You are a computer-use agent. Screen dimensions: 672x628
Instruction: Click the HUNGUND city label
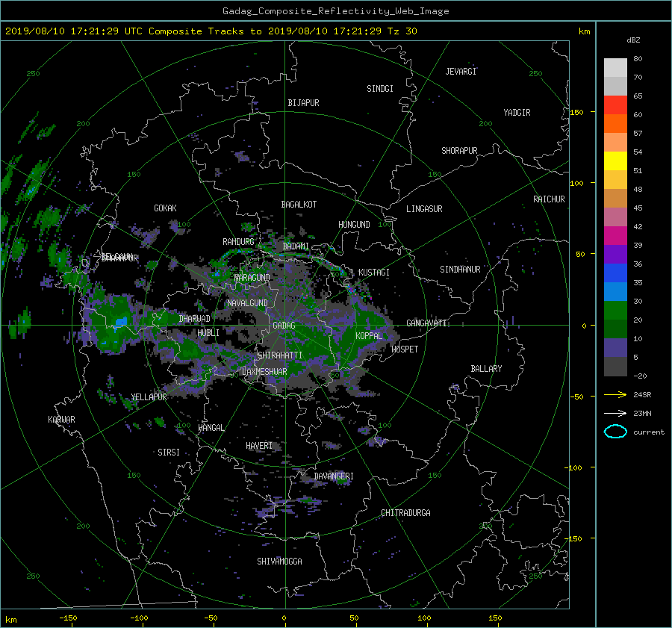[x=354, y=225]
